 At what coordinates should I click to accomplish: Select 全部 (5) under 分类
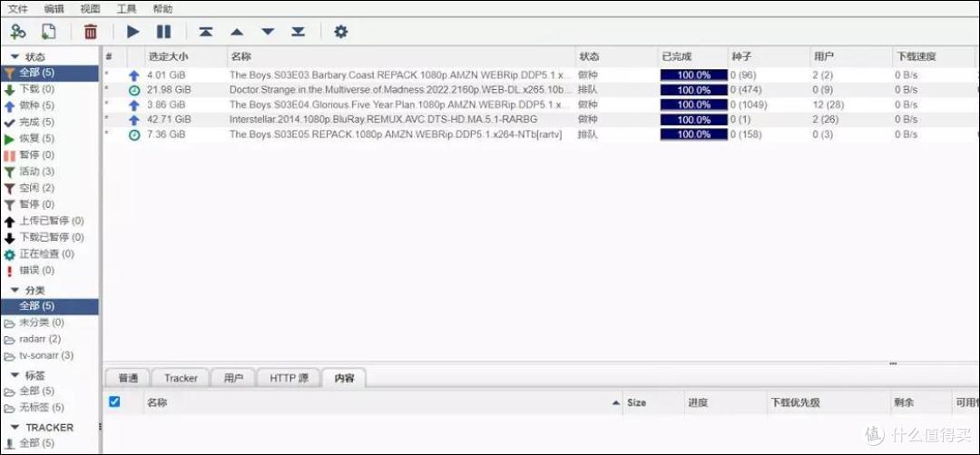click(x=49, y=306)
